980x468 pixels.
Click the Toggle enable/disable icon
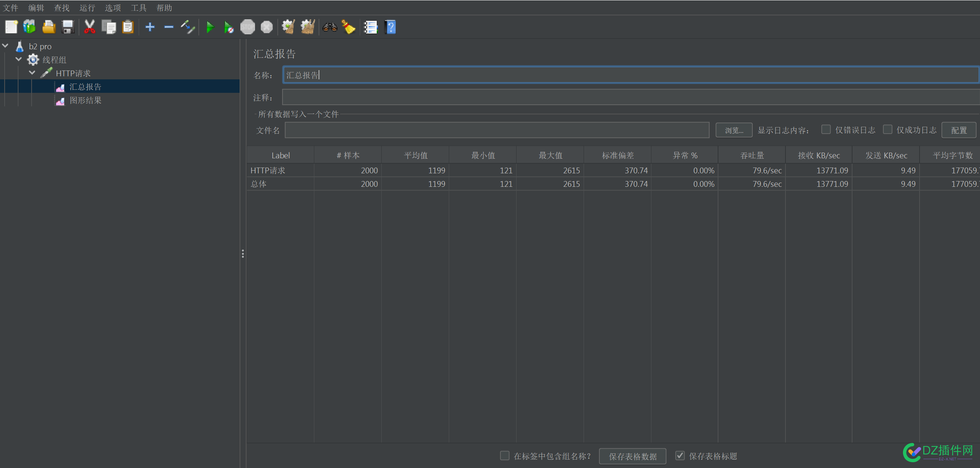[188, 27]
